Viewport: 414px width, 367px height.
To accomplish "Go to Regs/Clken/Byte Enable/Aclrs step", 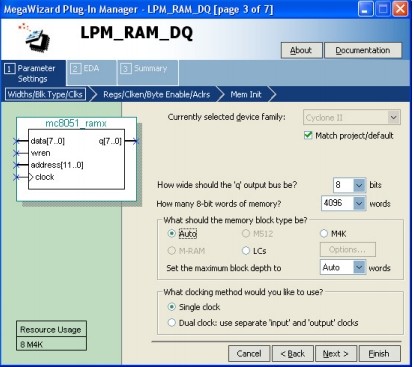I will coord(157,95).
